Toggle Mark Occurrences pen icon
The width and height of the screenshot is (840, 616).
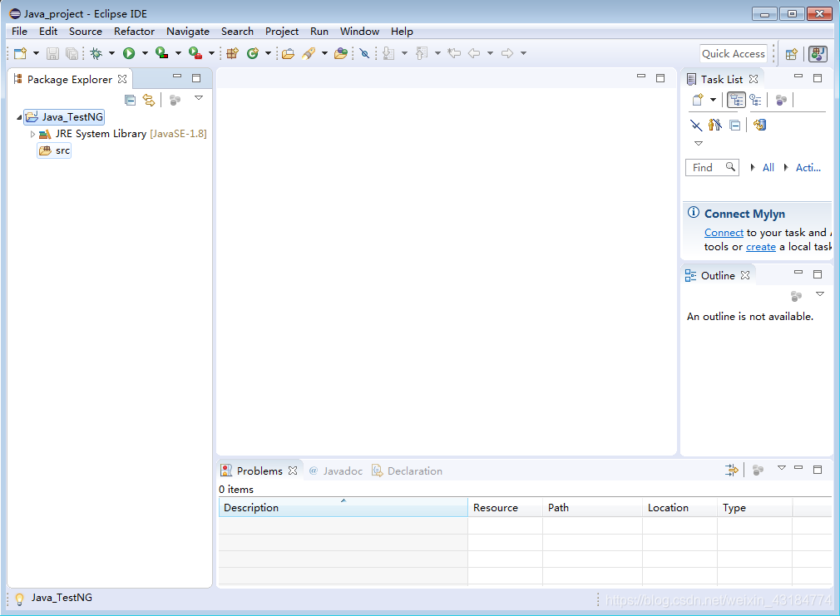point(364,53)
